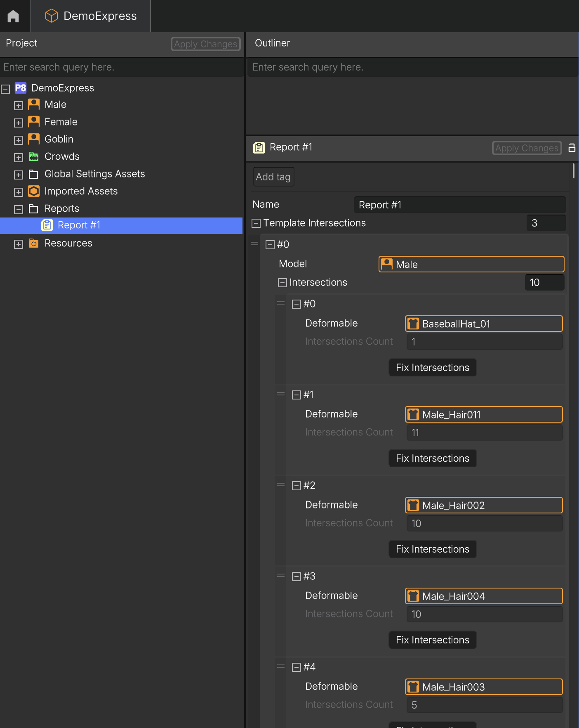Collapse the Template Intersections section

click(256, 223)
